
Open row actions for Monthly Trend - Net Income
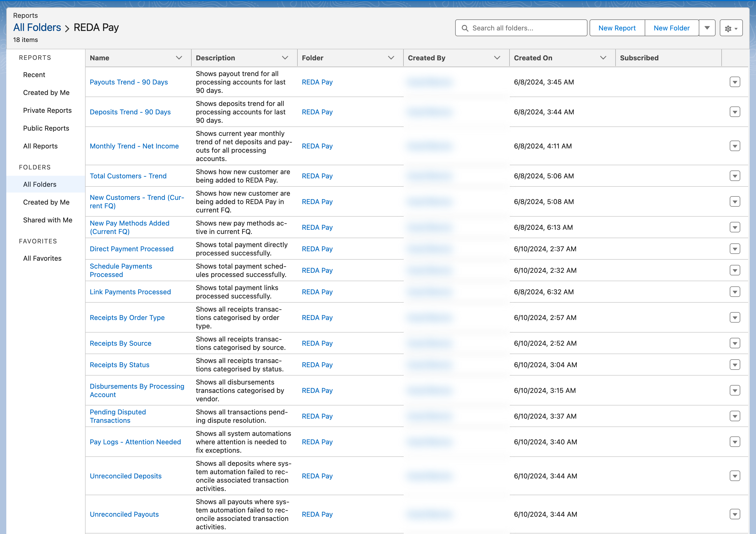tap(734, 146)
